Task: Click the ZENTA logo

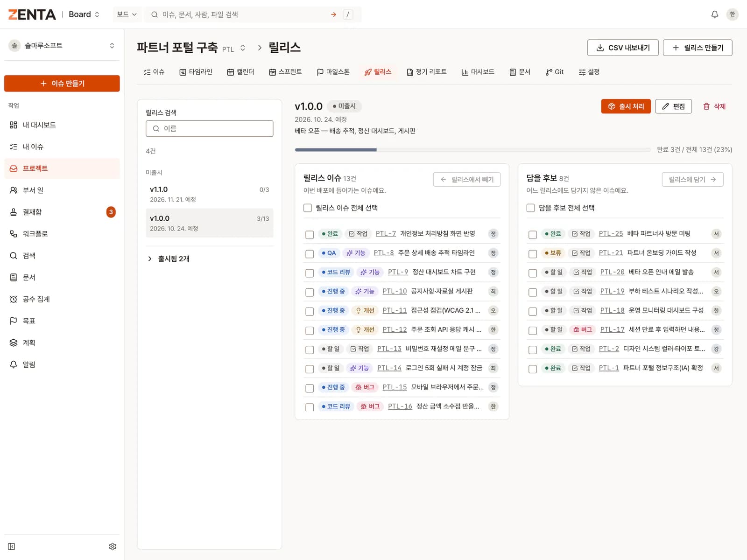Action: click(x=32, y=14)
